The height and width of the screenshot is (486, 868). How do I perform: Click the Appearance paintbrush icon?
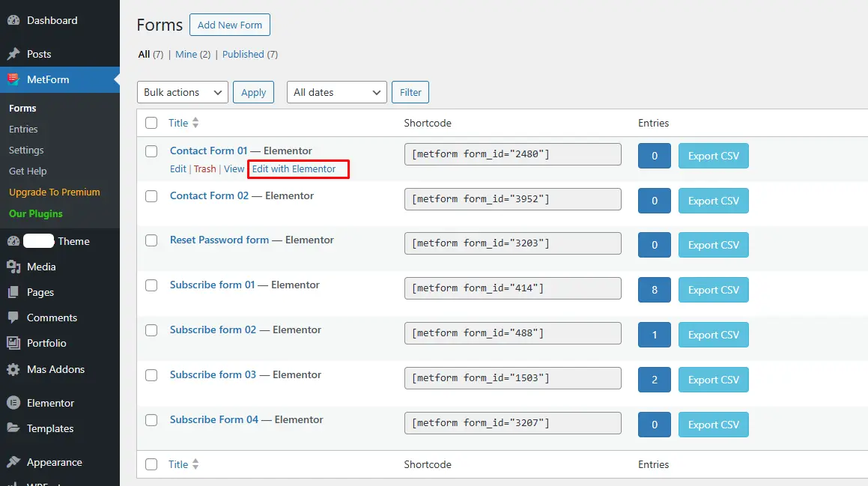pyautogui.click(x=13, y=462)
